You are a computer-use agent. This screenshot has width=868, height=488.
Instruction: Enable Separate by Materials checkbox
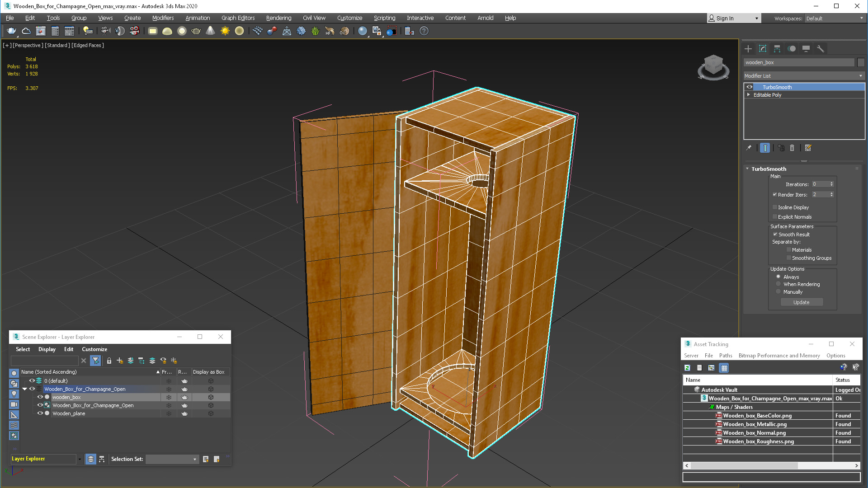click(789, 250)
